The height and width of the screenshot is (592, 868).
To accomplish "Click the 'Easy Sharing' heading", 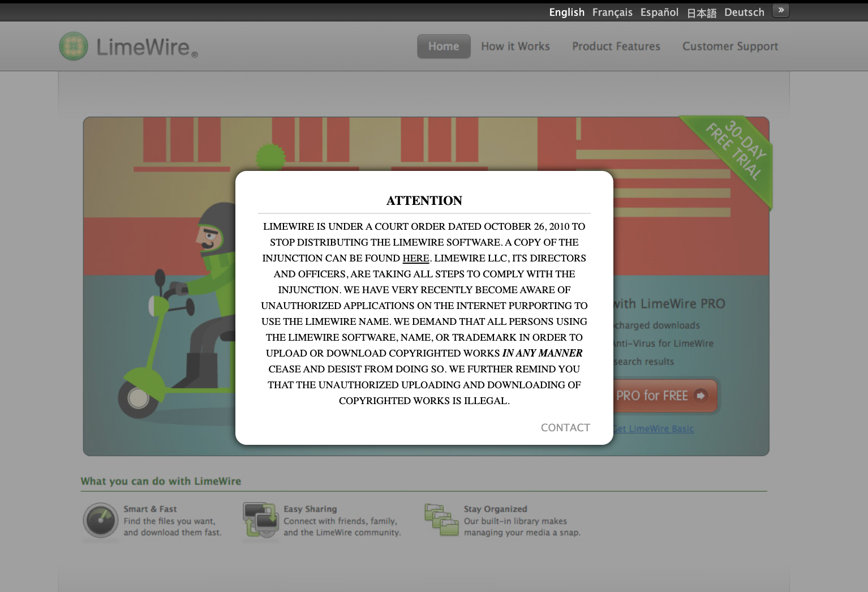I will [x=310, y=509].
